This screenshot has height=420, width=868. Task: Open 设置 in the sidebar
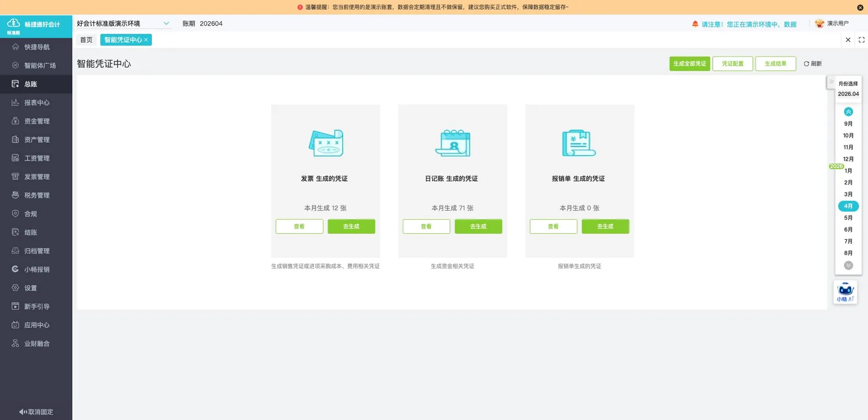(36, 288)
